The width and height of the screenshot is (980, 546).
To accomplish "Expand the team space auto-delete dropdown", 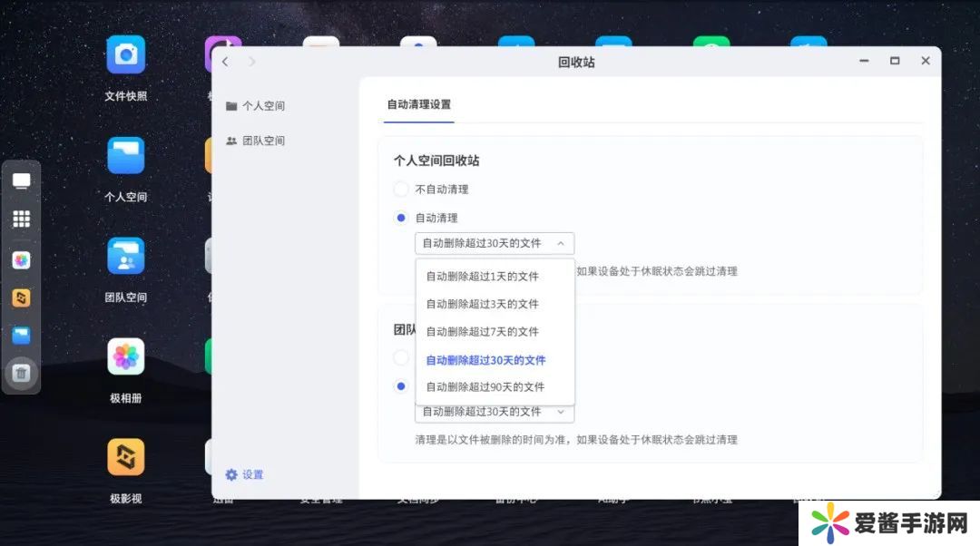I will click(494, 412).
